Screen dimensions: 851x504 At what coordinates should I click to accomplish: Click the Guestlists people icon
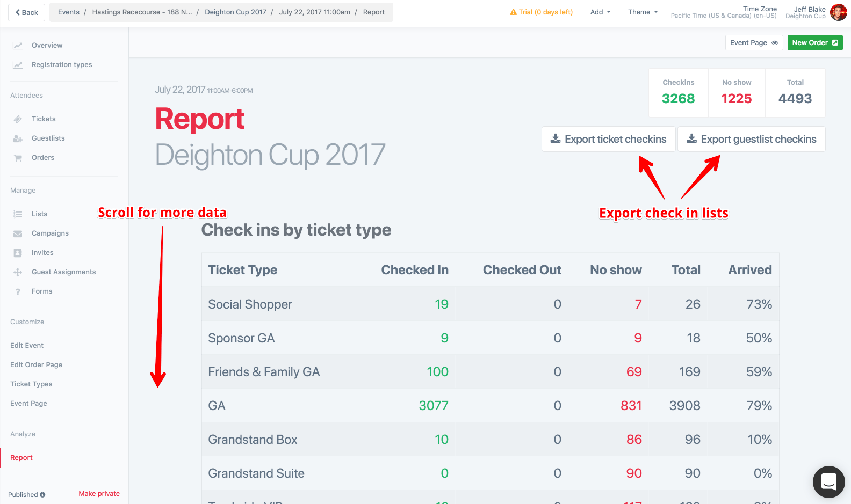18,138
